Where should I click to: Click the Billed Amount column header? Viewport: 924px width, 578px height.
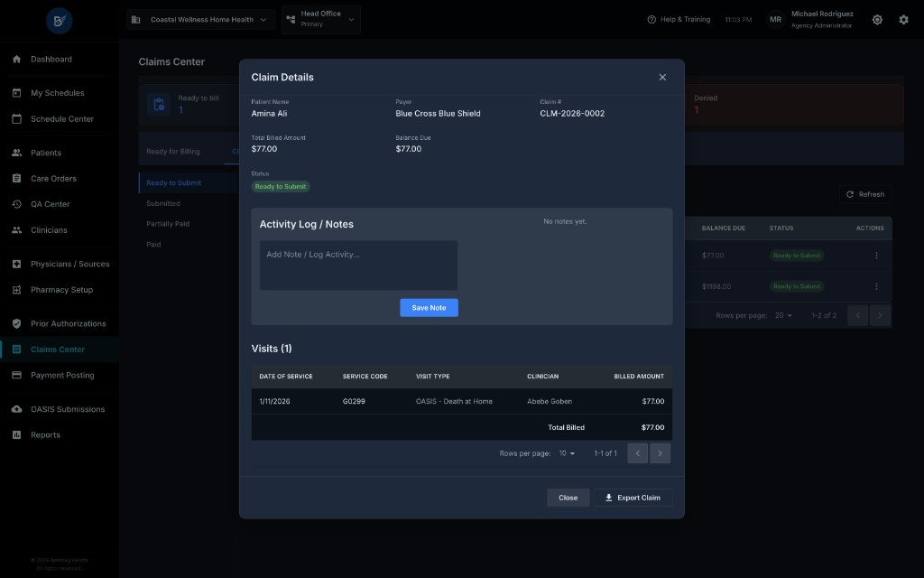pos(639,377)
